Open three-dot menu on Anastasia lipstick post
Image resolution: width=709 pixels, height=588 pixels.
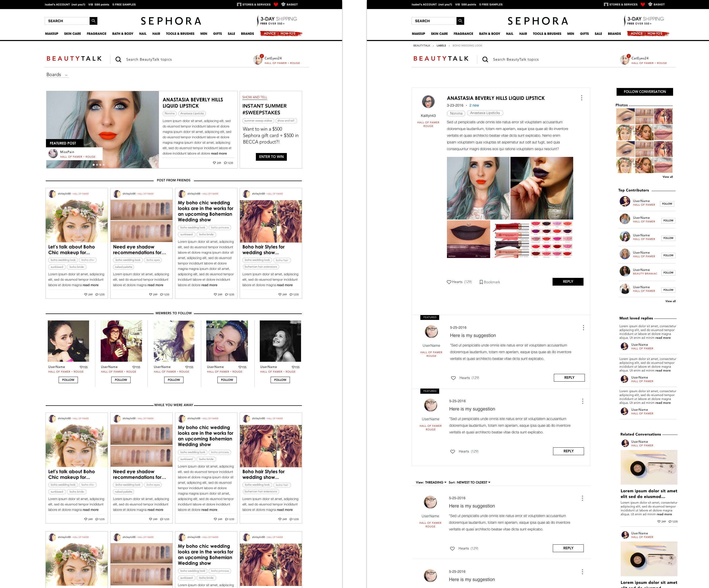(x=581, y=98)
